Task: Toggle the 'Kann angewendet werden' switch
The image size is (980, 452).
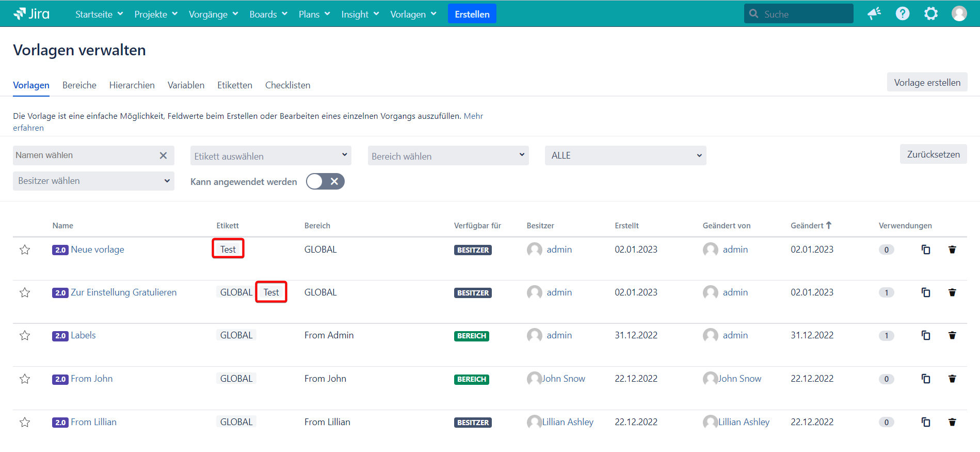Action: coord(325,182)
